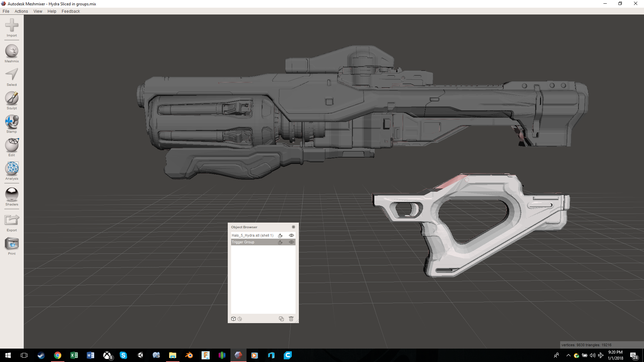Select Halo_5_Hydra.stl (shell 1) row
Screen dimensions: 644x362
tap(263, 235)
